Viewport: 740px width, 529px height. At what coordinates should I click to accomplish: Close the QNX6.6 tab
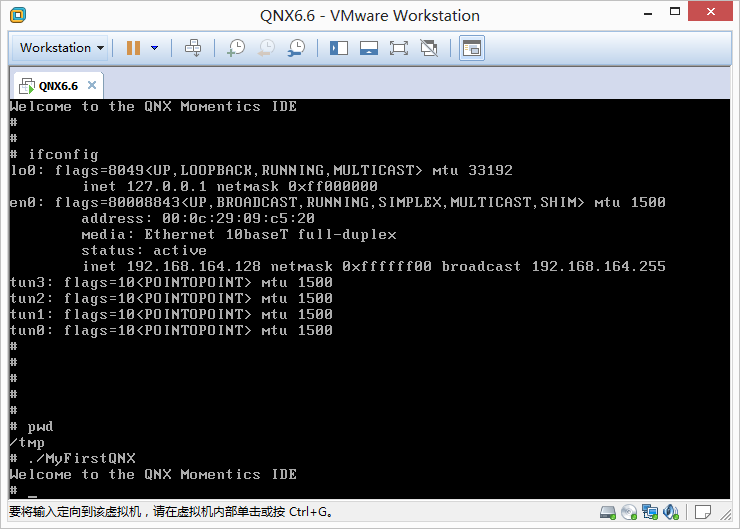(92, 85)
